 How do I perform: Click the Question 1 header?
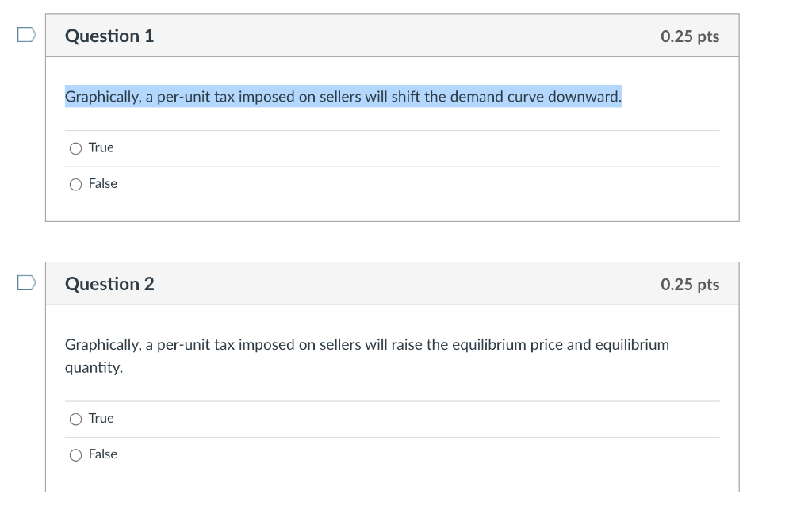[x=109, y=36]
